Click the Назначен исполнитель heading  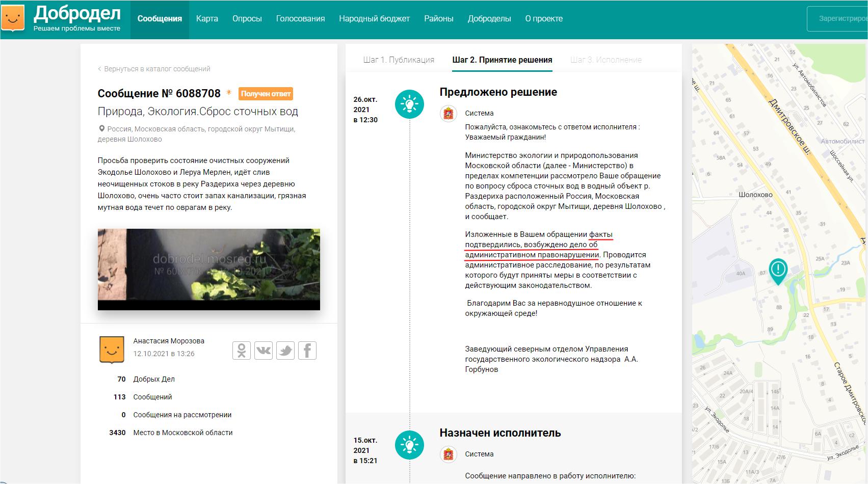(501, 433)
